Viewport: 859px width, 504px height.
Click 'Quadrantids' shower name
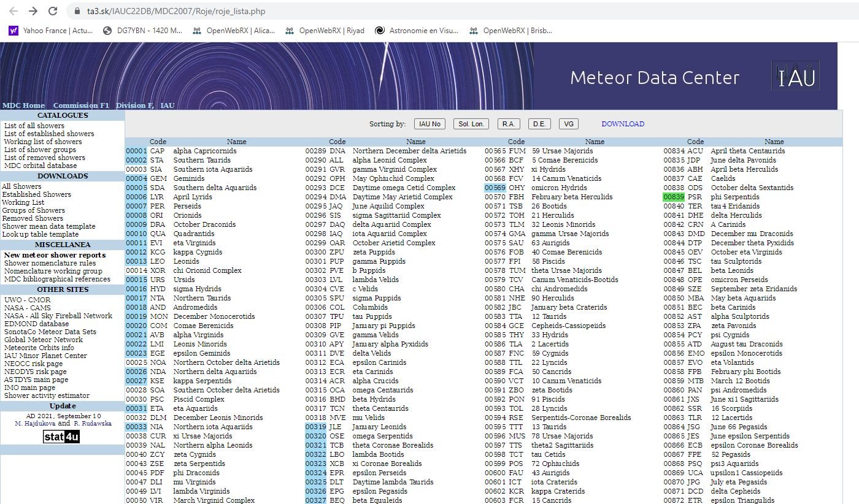[193, 234]
